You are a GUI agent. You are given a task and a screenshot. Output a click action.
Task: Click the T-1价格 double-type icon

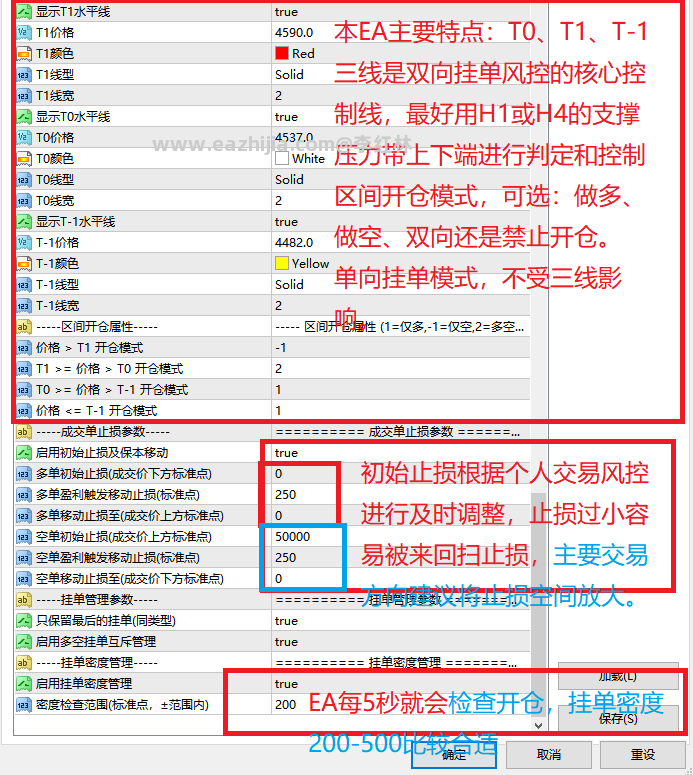point(24,243)
